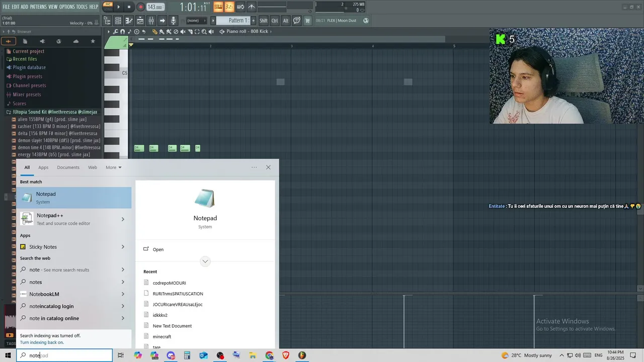Open the Browser/step view icon
Image resolution: width=644 pixels, height=362 pixels.
click(x=108, y=21)
